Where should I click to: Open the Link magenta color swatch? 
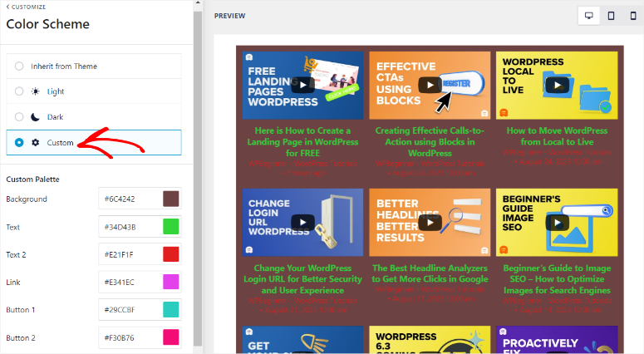coord(171,283)
